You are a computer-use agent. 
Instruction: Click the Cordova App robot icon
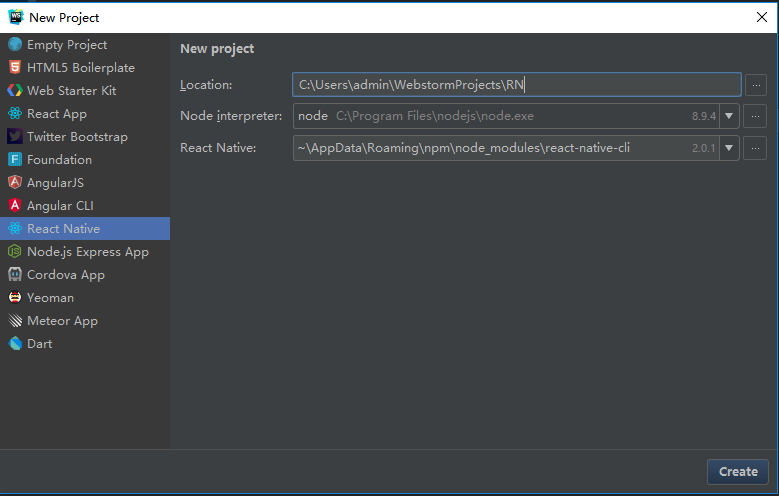pyautogui.click(x=15, y=274)
